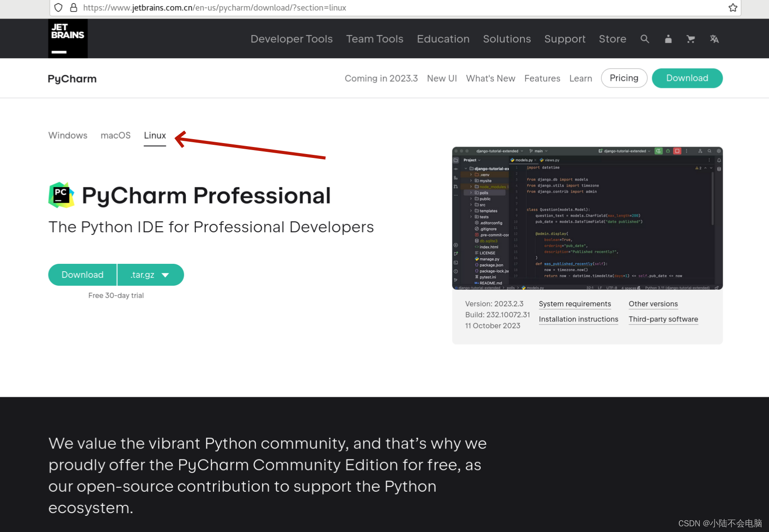
Task: Open the Support menu
Action: coord(565,39)
